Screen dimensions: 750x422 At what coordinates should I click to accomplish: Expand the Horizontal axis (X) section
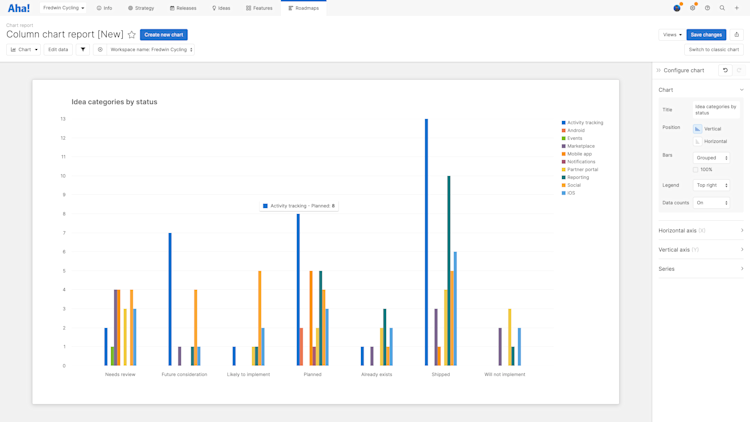coord(701,231)
